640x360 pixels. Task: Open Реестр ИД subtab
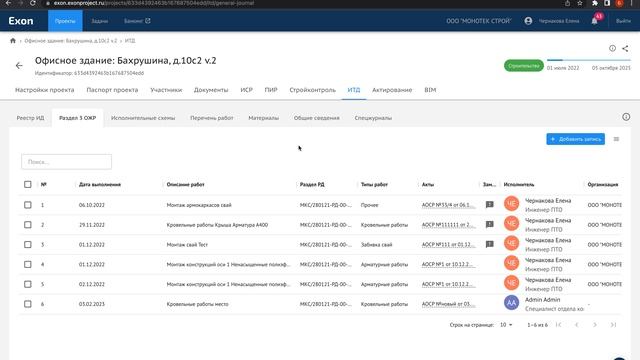[x=31, y=118]
